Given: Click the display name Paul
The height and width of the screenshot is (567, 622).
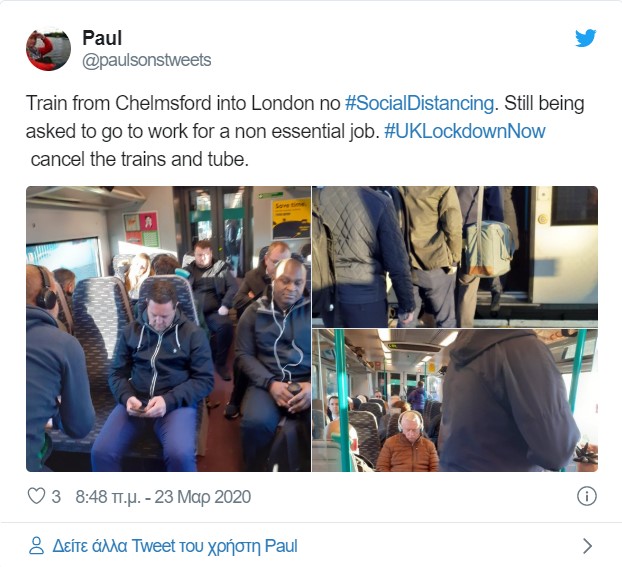Looking at the screenshot, I should tap(102, 38).
